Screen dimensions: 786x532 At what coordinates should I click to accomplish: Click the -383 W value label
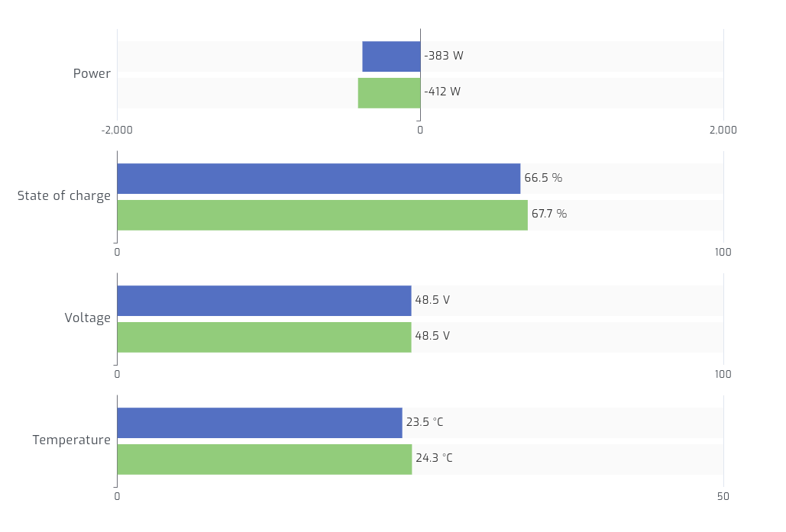(444, 56)
